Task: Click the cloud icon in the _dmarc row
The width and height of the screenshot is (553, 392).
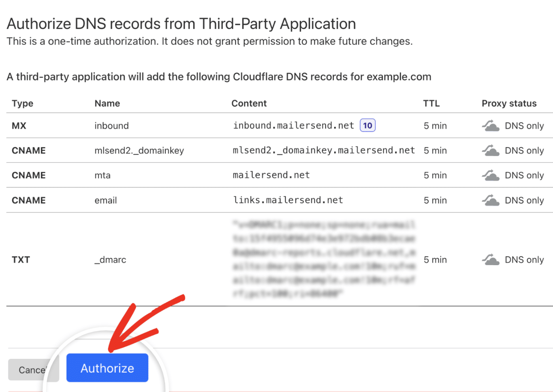Action: (491, 260)
